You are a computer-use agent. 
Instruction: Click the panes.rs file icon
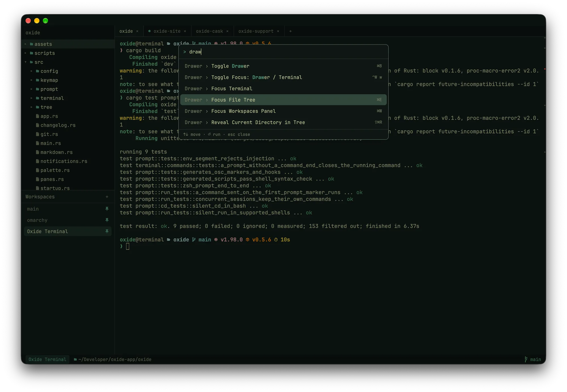coord(37,179)
